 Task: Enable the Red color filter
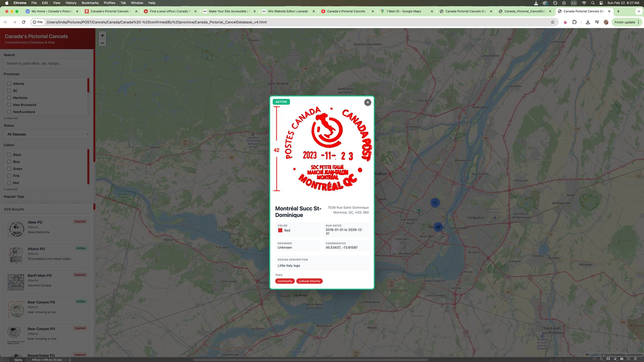tap(9, 183)
